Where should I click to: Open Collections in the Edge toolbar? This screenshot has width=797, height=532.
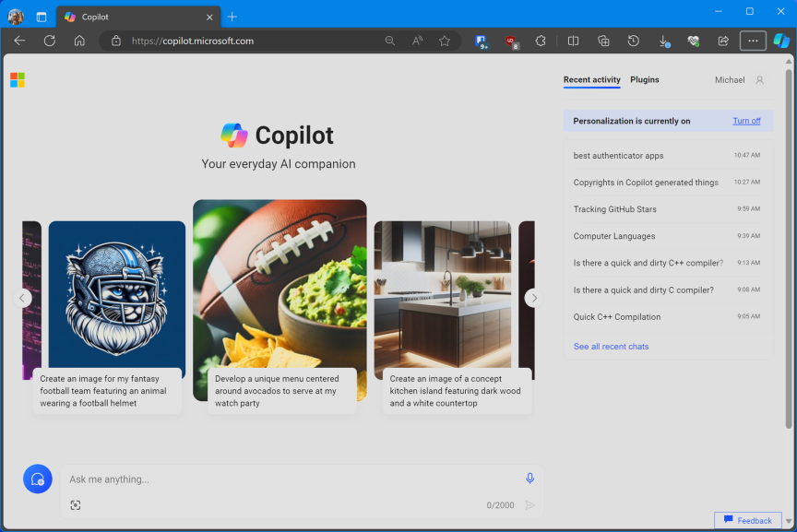(603, 41)
